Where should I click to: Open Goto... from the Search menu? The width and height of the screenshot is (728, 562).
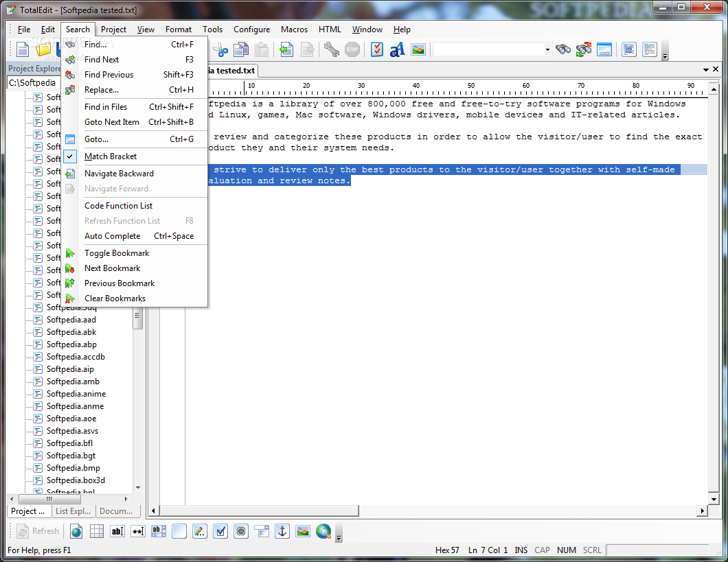pyautogui.click(x=135, y=139)
